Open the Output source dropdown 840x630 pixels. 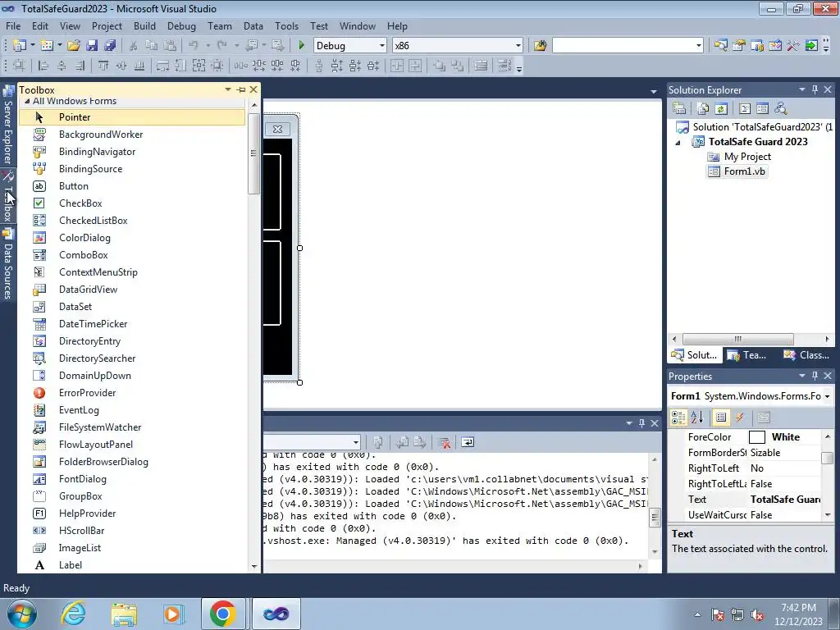tap(356, 442)
